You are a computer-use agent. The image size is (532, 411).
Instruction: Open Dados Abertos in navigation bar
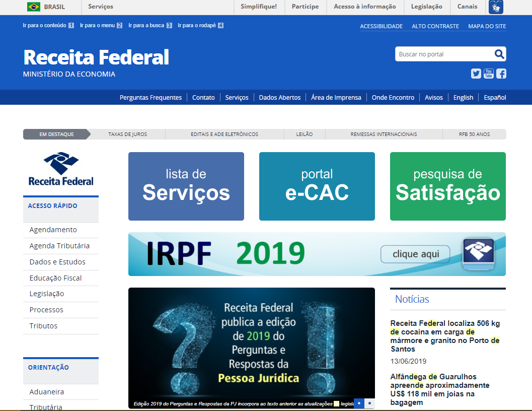coord(280,98)
